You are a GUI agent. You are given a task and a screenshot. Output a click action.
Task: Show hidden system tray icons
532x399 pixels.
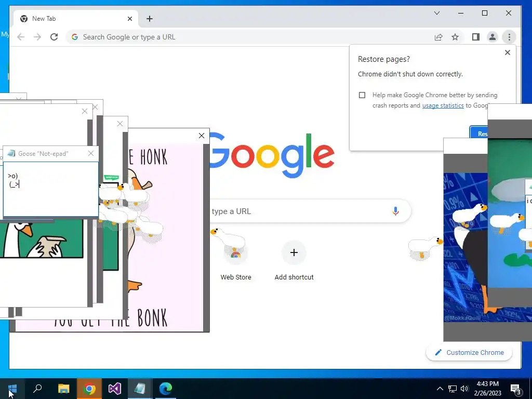(x=440, y=389)
